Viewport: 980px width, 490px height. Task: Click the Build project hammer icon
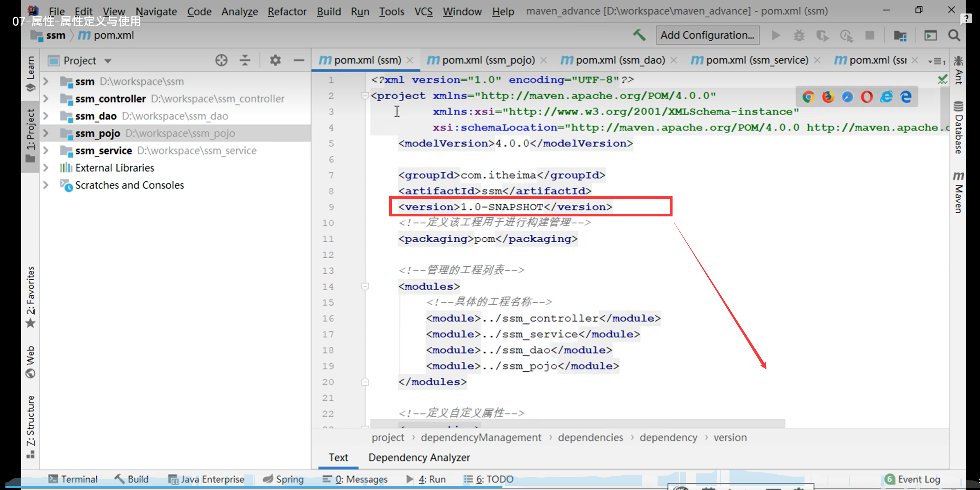coord(639,35)
